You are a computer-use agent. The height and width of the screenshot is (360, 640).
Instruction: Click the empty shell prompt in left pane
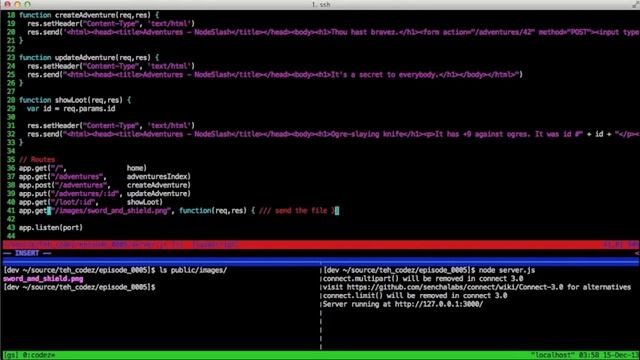pos(79,287)
